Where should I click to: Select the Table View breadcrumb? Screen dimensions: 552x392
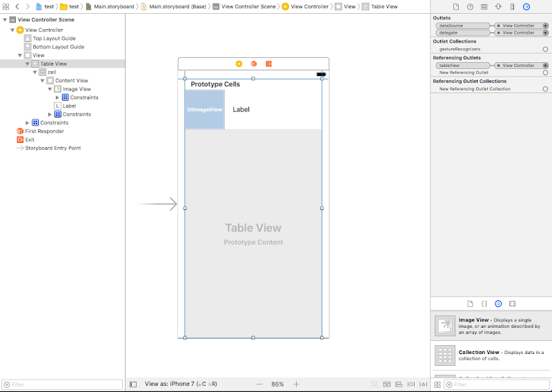[380, 7]
